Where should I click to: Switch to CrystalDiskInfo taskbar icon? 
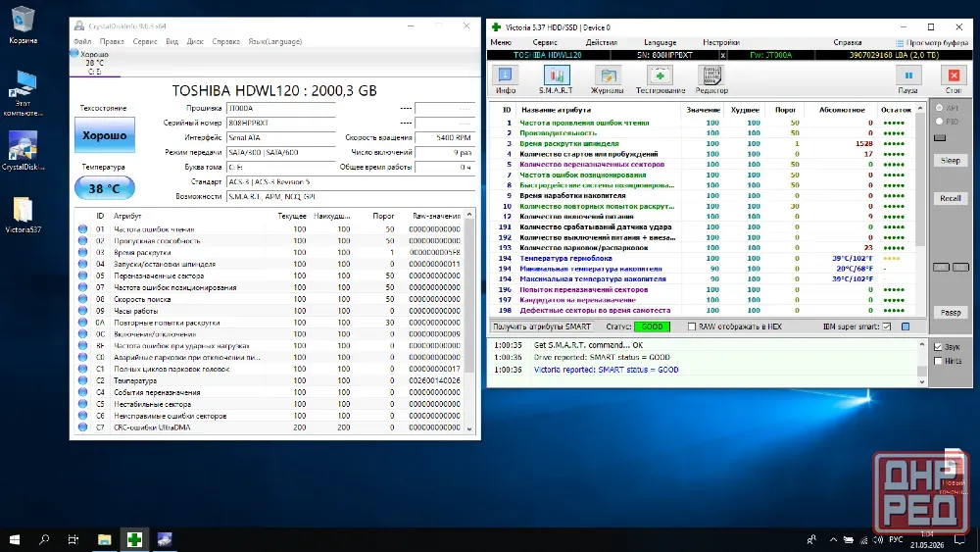point(165,539)
